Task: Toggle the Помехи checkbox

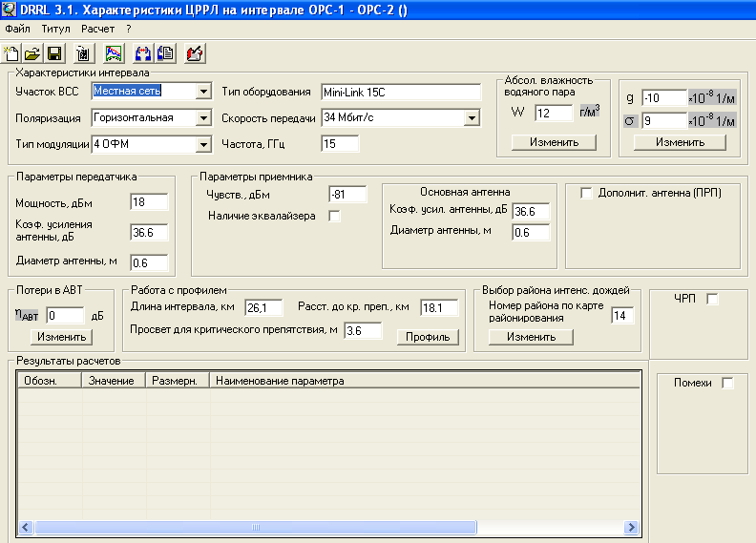Action: click(x=727, y=383)
